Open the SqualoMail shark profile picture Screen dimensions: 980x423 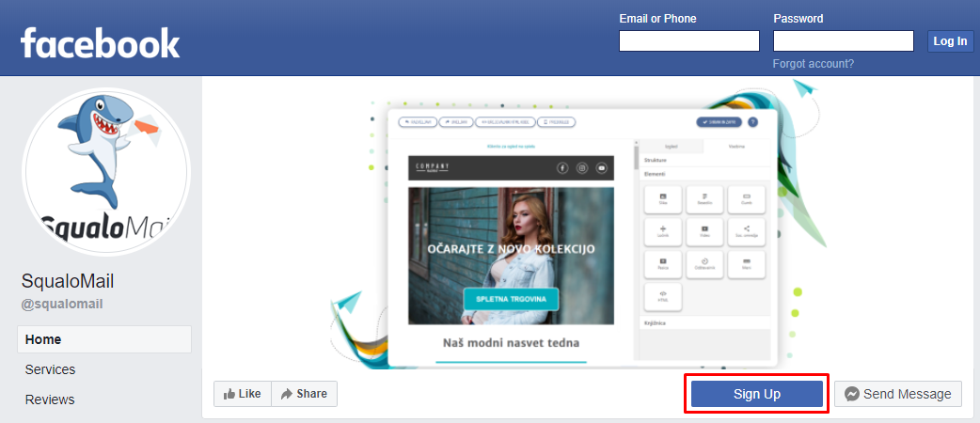(105, 173)
